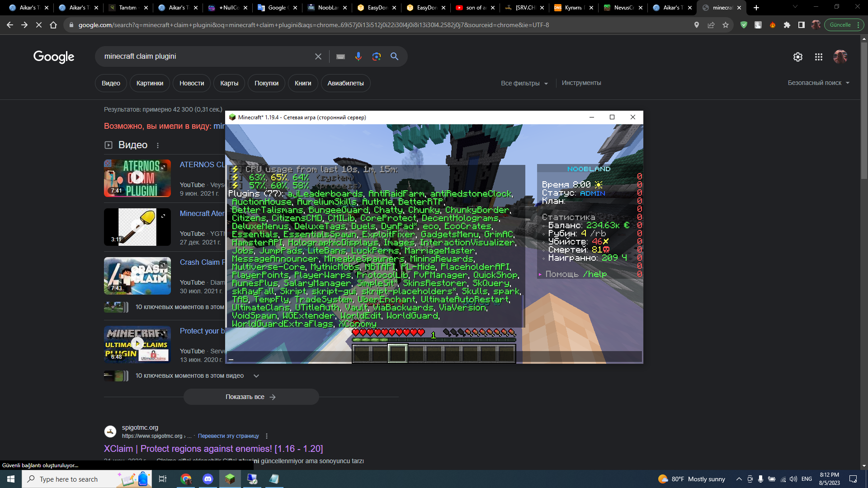
Task: Select the Карты filter chip
Action: click(x=229, y=83)
